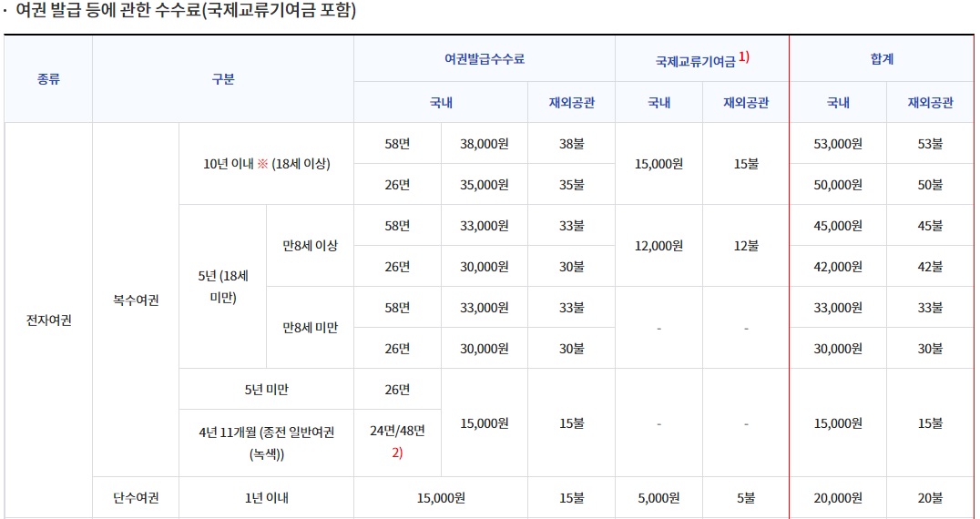Click the '20,000원' total cell
980x519 pixels.
click(x=838, y=498)
